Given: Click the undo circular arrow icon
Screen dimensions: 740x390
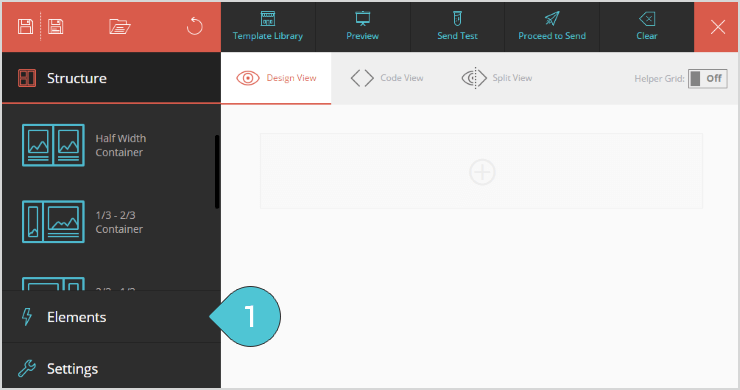Looking at the screenshot, I should [x=194, y=26].
